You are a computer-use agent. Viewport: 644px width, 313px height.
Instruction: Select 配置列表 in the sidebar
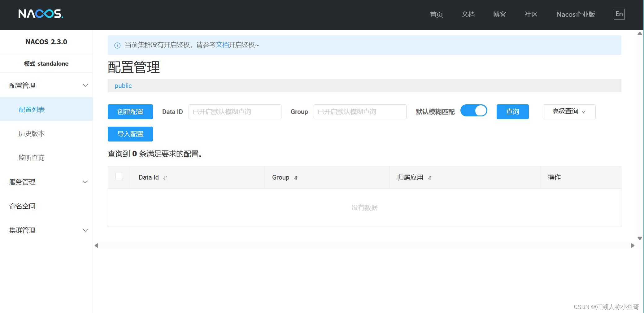(x=46, y=109)
